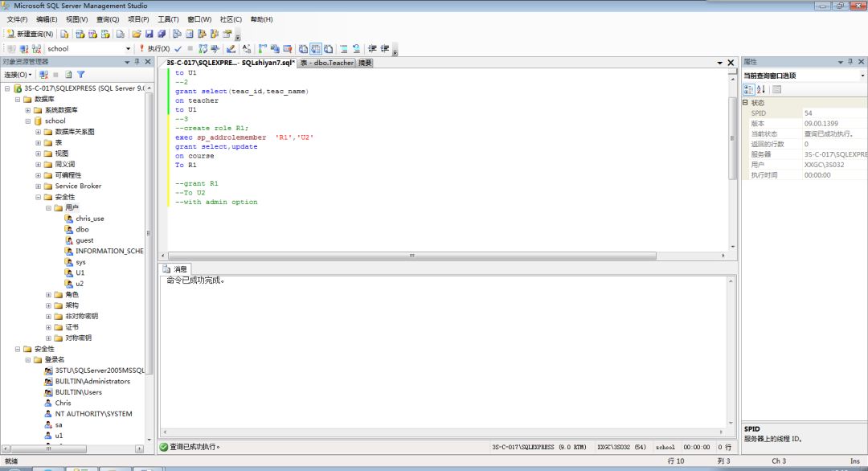Click the 新建查询 (New Query) button

(30, 34)
